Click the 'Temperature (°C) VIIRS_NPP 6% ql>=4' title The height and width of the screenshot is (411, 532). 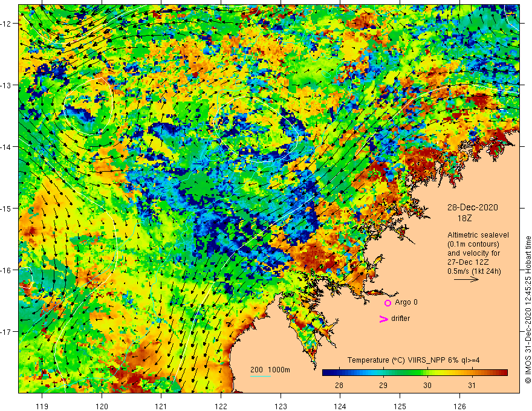click(414, 360)
